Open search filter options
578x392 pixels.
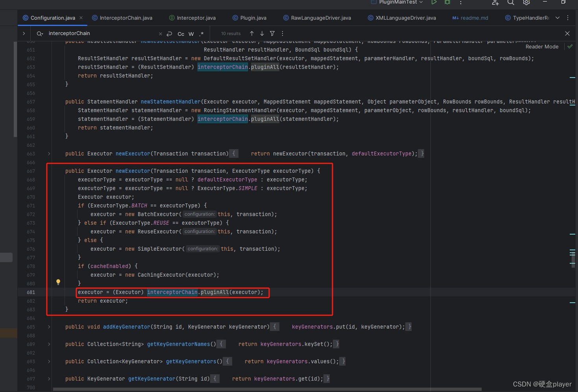click(x=272, y=33)
